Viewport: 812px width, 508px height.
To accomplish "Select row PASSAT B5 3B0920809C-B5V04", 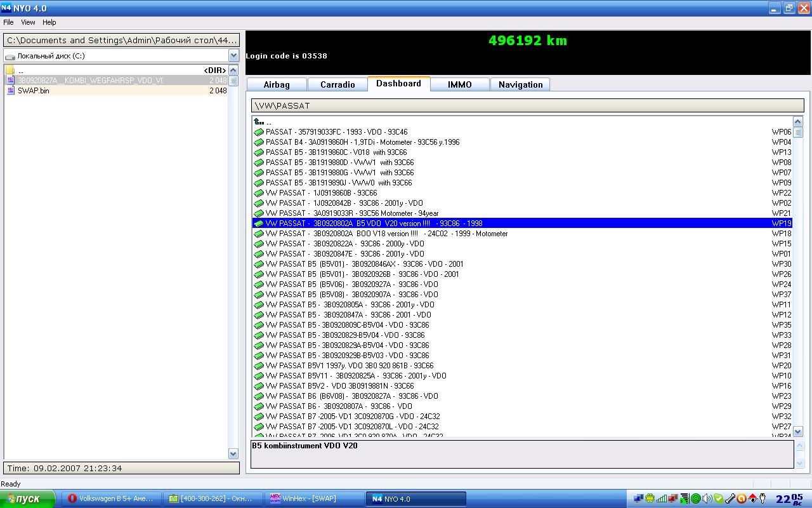I will click(x=522, y=325).
